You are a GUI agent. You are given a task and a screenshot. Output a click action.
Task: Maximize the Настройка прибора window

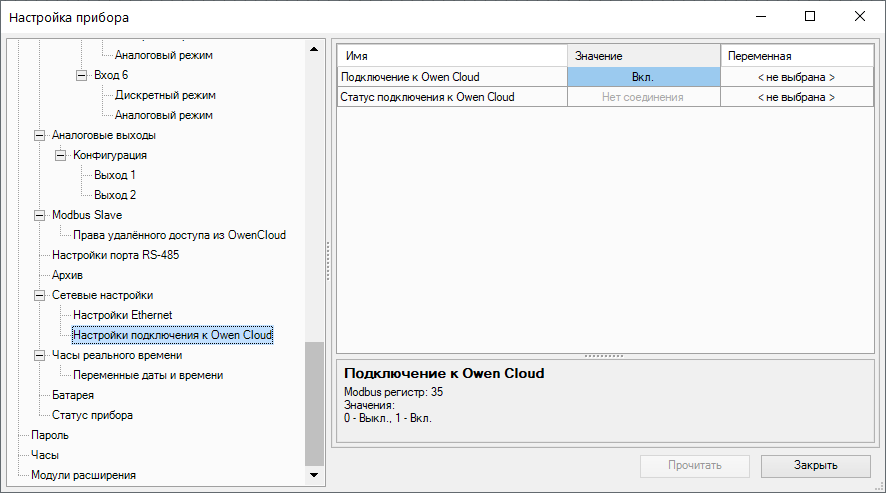(810, 16)
